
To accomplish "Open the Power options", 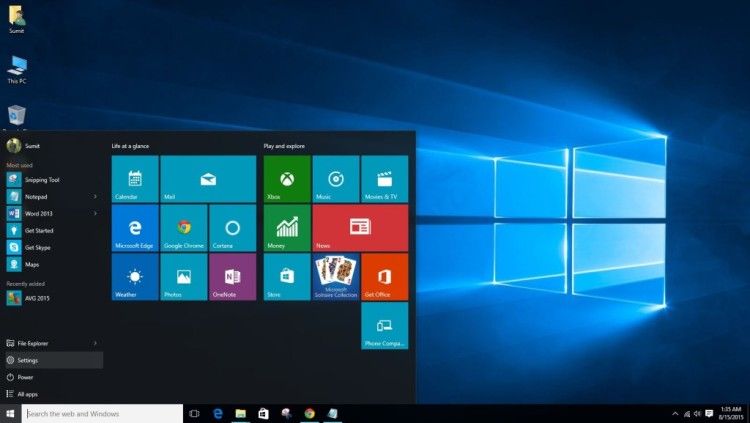I will [54, 377].
